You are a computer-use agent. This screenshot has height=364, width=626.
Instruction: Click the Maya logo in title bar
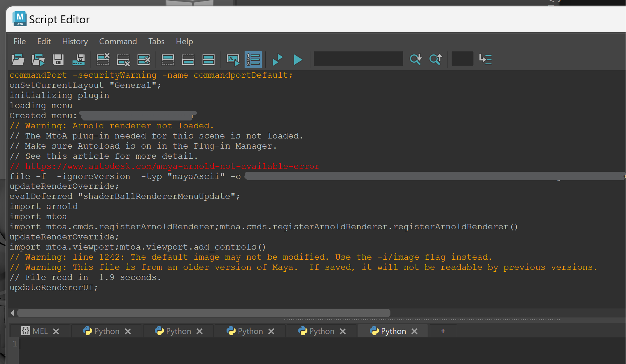tap(20, 19)
